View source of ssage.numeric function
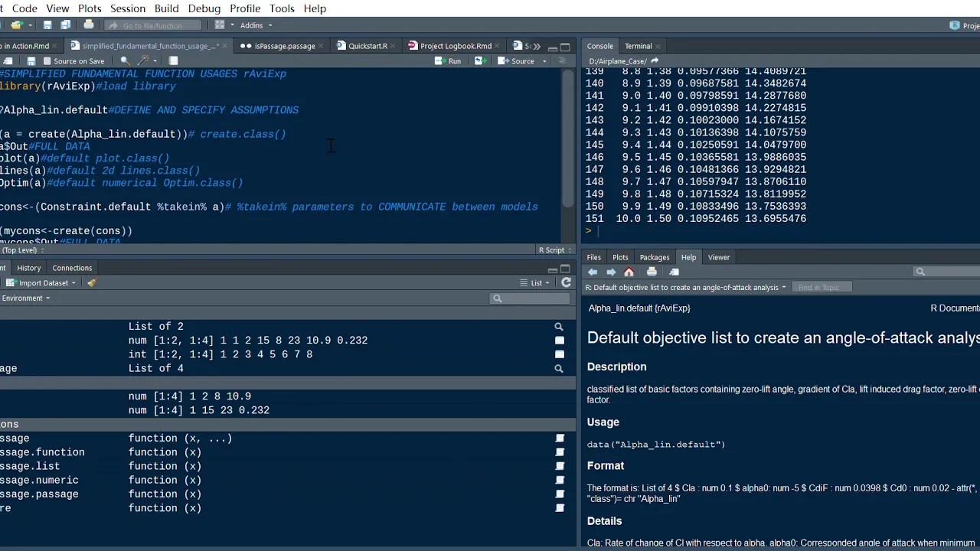 (560, 481)
